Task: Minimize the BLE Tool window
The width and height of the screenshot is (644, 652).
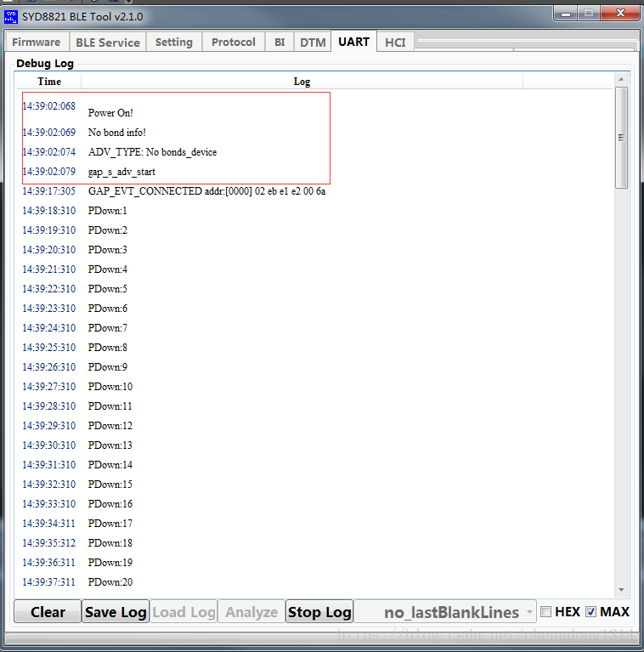Action: click(566, 14)
